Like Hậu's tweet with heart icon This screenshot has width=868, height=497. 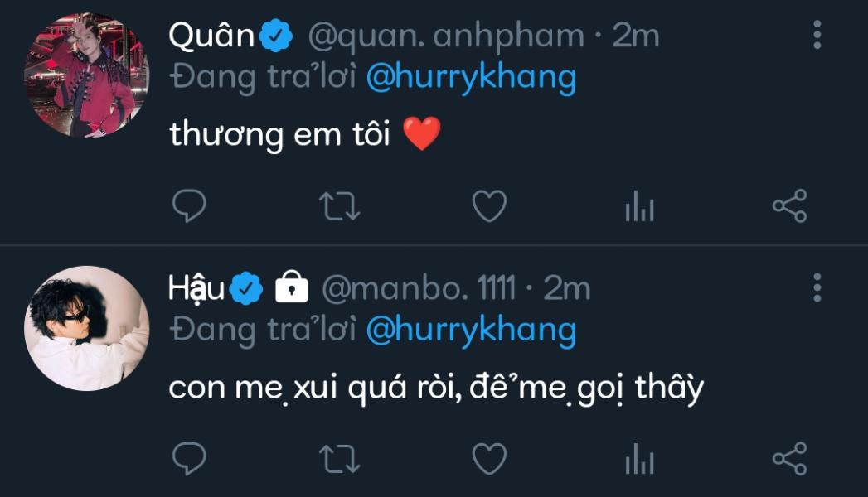[x=489, y=458]
